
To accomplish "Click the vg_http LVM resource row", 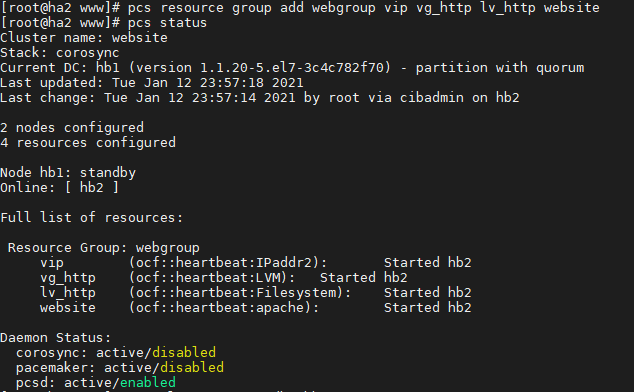I will point(224,278).
